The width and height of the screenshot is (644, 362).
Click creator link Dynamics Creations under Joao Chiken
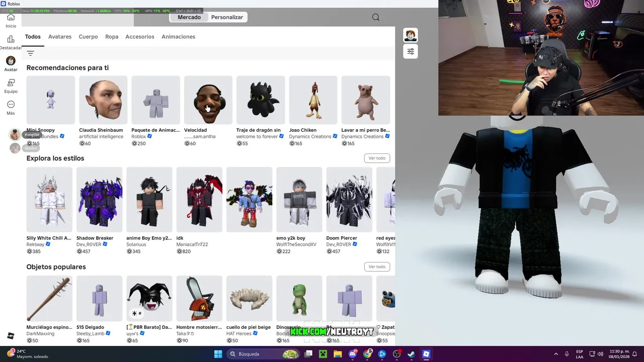(310, 137)
